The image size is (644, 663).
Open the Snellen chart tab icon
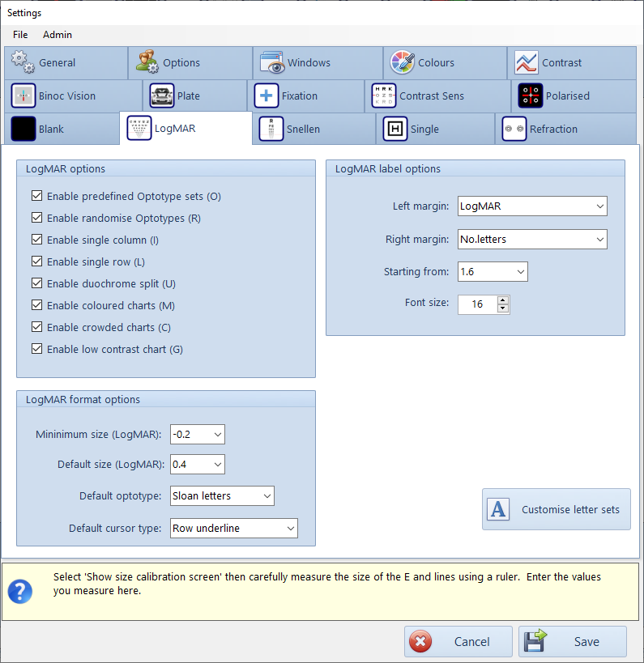271,129
